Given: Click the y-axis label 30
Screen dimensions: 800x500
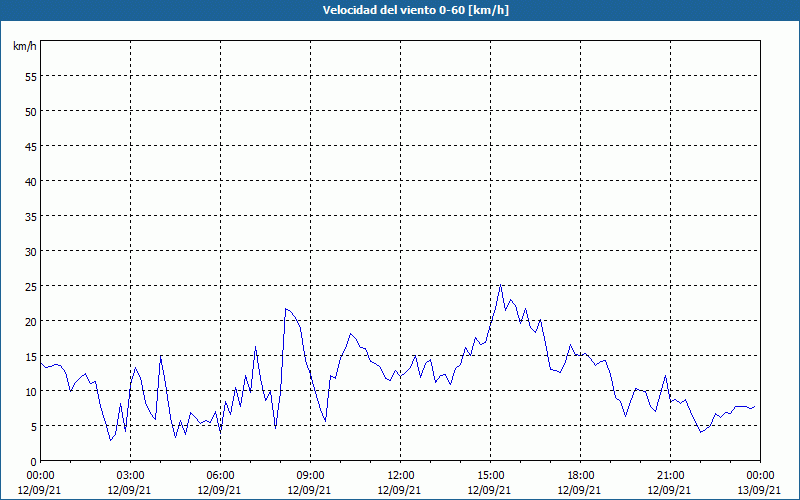Looking at the screenshot, I should [31, 252].
